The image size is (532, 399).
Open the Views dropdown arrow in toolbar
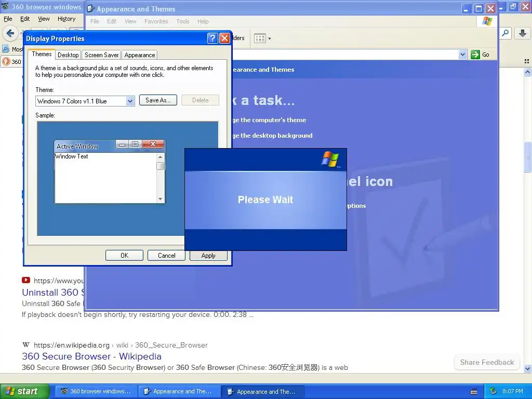(270, 38)
